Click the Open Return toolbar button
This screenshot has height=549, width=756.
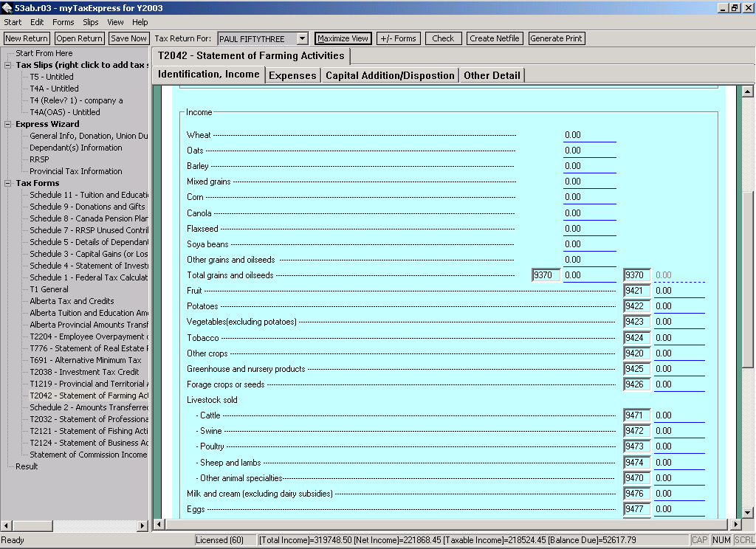pos(79,38)
